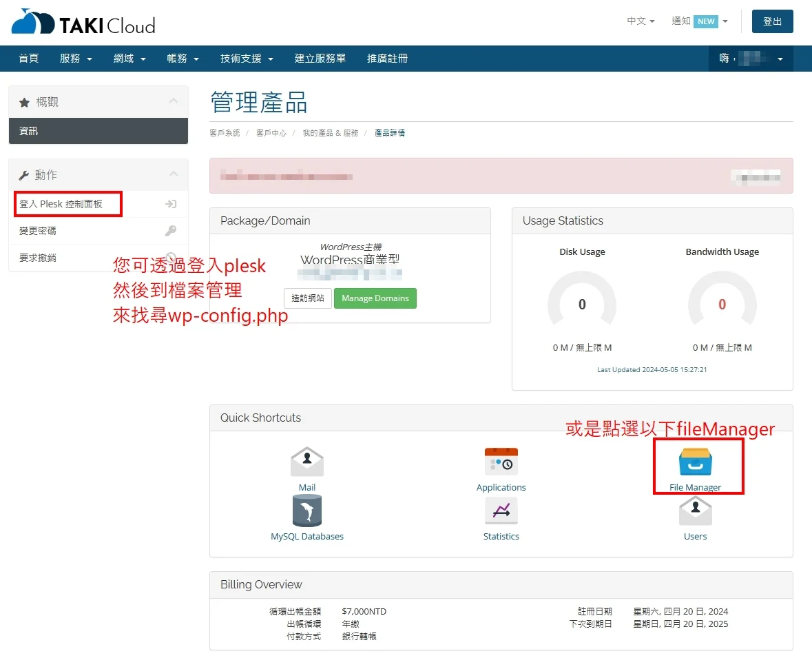Click the 造訪網站 button
The height and width of the screenshot is (658, 812).
tap(308, 298)
